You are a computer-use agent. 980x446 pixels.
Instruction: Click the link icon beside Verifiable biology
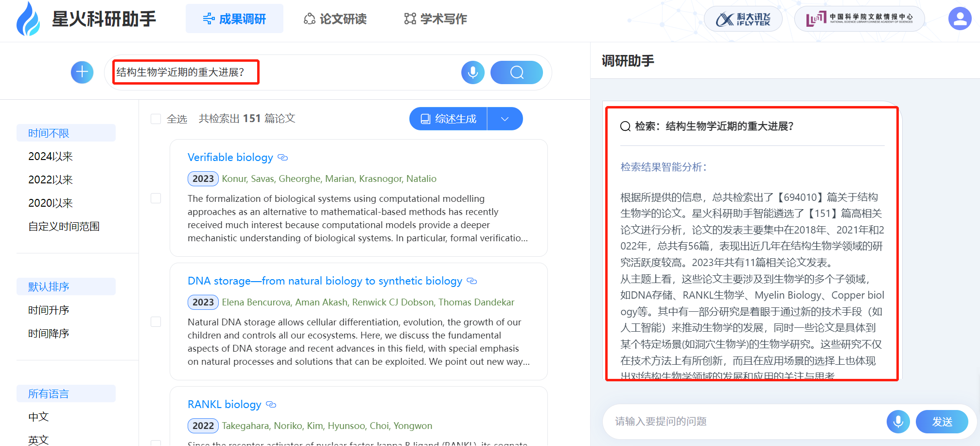point(282,158)
